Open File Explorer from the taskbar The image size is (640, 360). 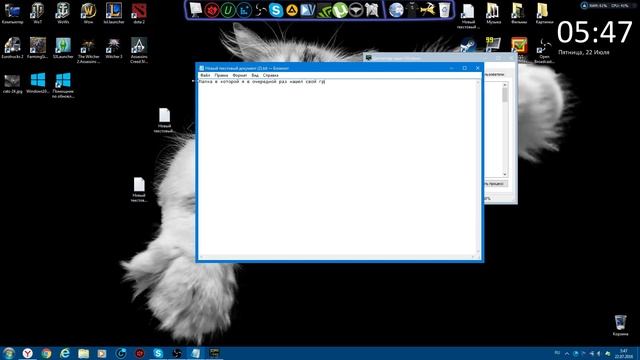(84, 353)
